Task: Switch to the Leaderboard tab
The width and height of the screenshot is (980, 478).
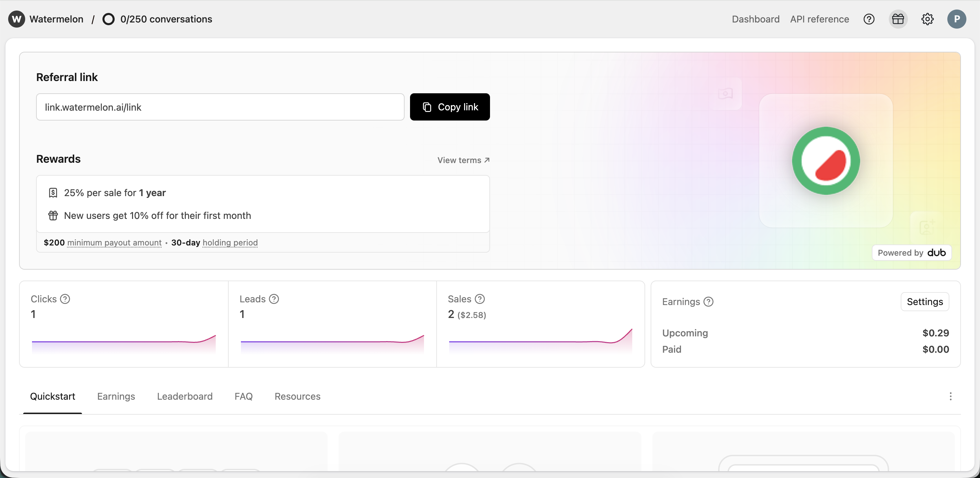Action: coord(184,397)
